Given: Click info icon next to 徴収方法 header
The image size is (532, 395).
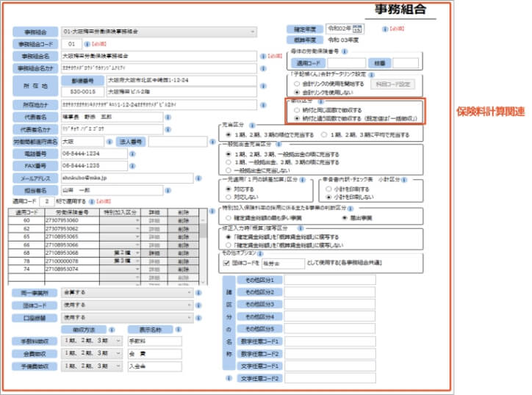Looking at the screenshot, I should pyautogui.click(x=112, y=330).
